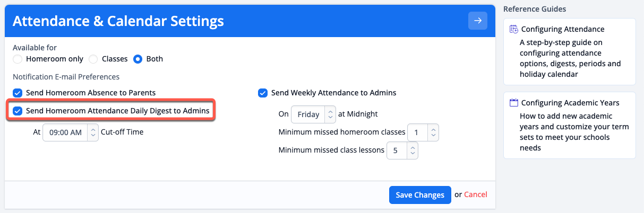Click the Save Changes button

[x=420, y=194]
